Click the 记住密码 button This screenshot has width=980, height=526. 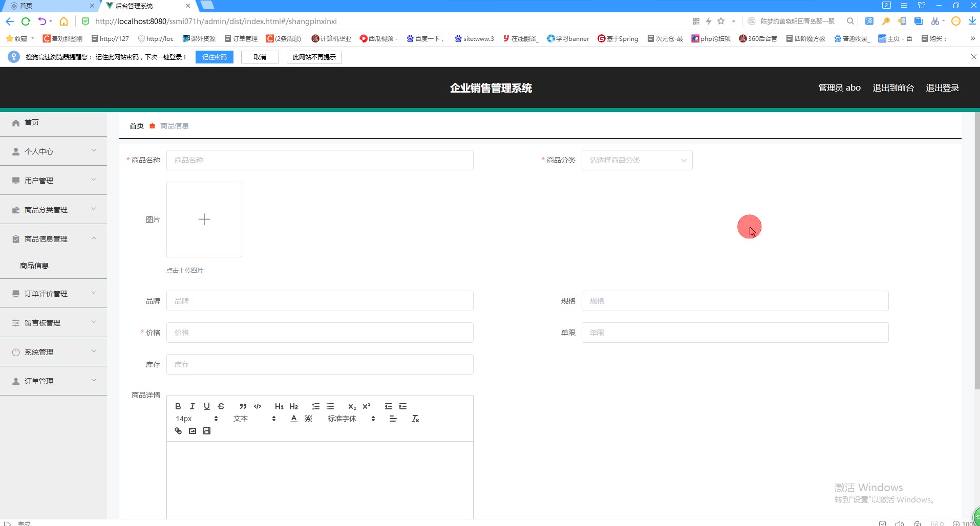click(x=214, y=57)
